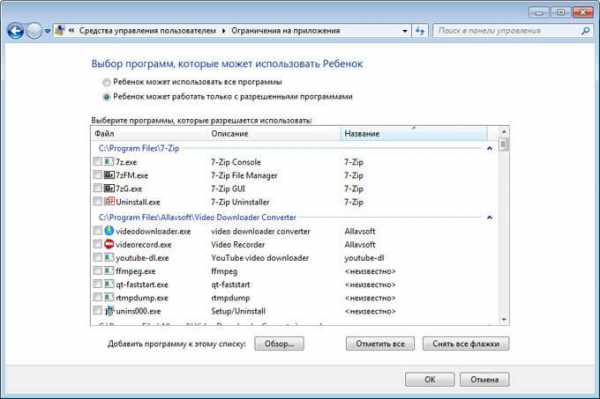Screen dimensions: 600x399
Task: Select 'Ребенок может использовать все программы' radio
Action: tap(106, 82)
